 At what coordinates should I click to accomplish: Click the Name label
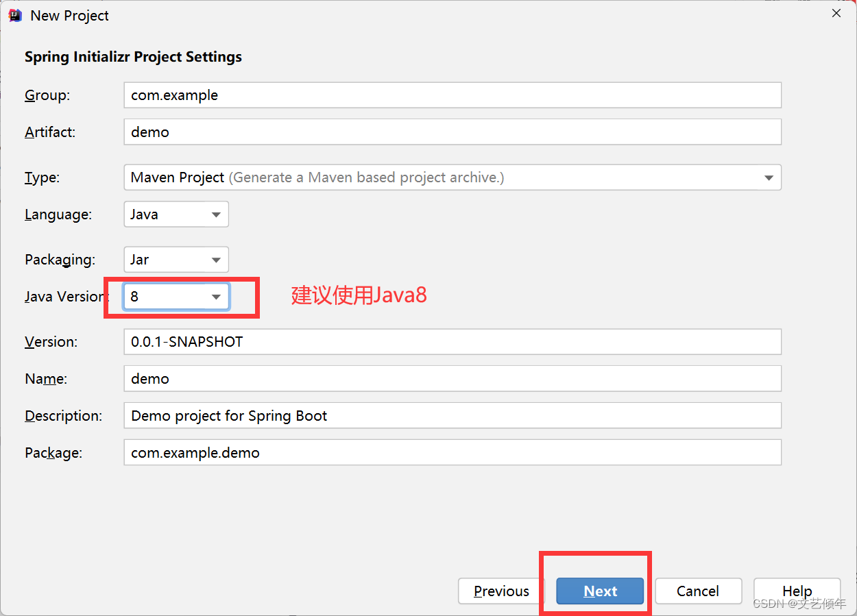(x=46, y=379)
